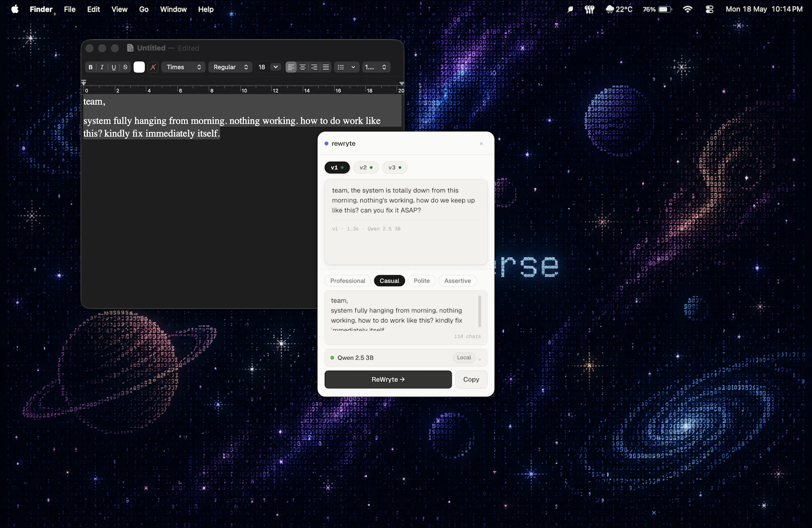Justify text in TextEdit
The image size is (812, 528).
point(326,67)
